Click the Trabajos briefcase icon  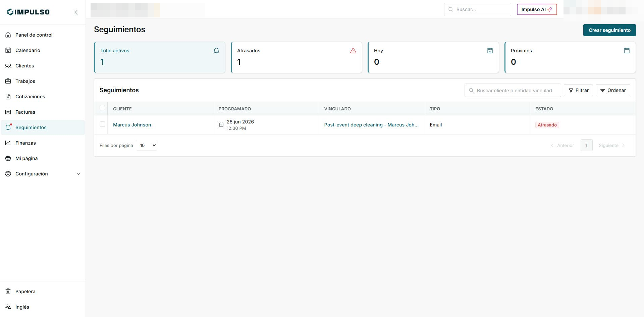point(8,81)
